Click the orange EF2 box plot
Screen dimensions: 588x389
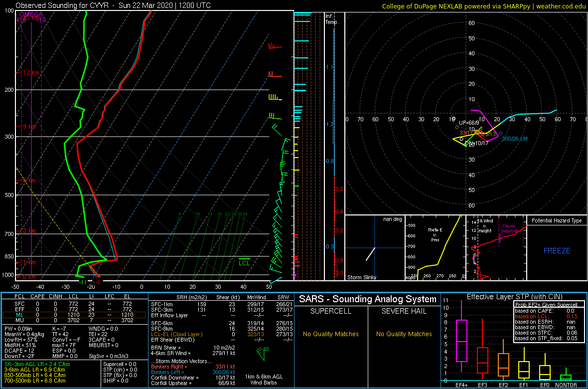point(503,364)
